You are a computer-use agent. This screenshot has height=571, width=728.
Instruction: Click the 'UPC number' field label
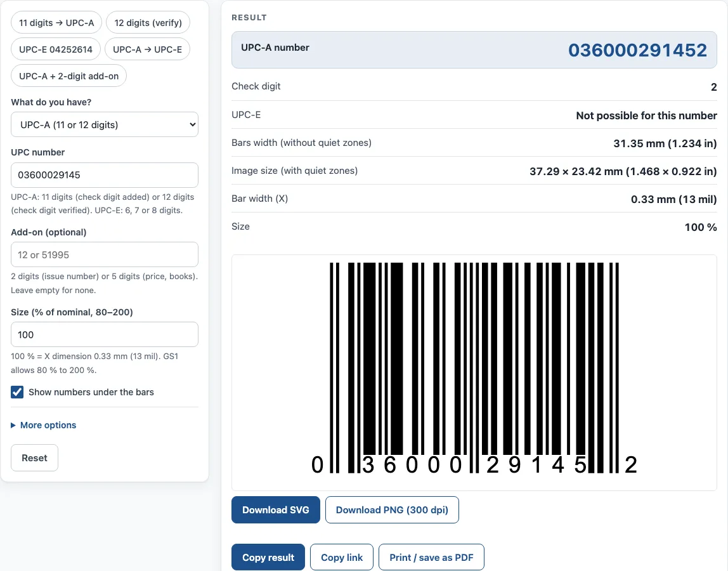(38, 152)
